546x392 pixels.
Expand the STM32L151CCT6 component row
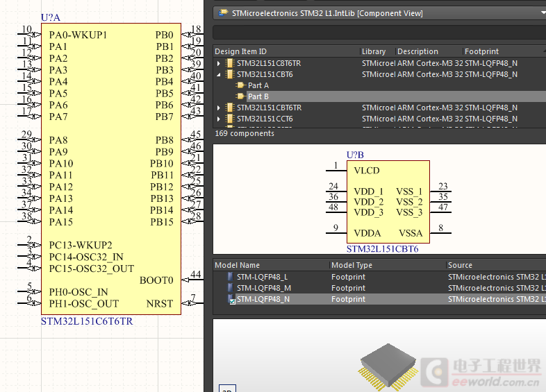point(218,119)
